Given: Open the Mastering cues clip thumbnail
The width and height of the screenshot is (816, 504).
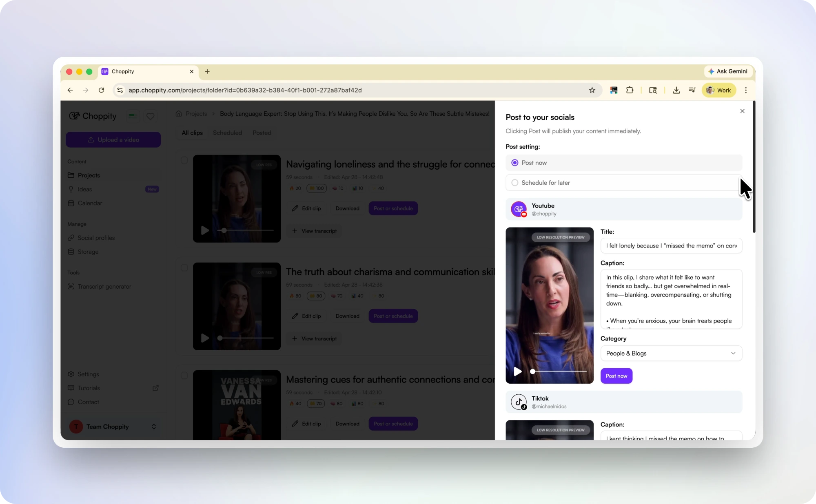Looking at the screenshot, I should (237, 405).
